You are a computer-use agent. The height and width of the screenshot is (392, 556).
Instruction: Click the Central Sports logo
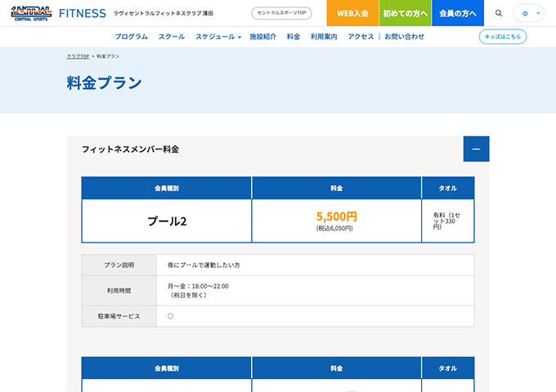[x=31, y=13]
